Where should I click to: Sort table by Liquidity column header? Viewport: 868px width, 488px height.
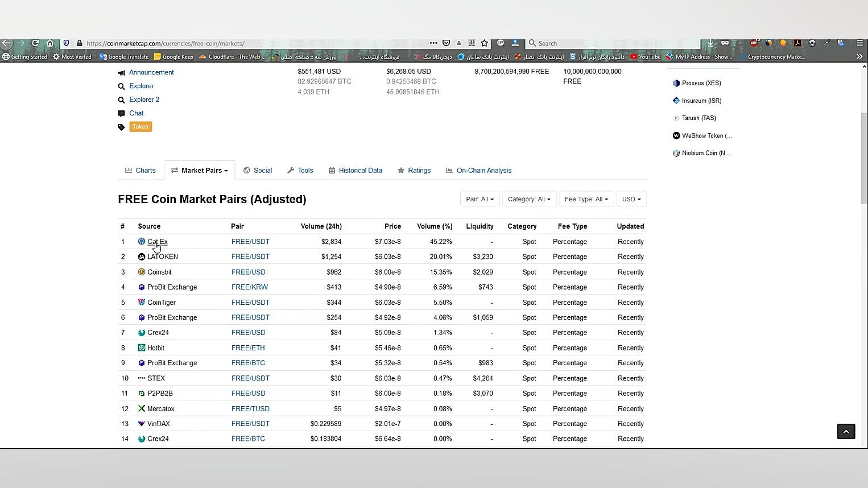coord(480,226)
